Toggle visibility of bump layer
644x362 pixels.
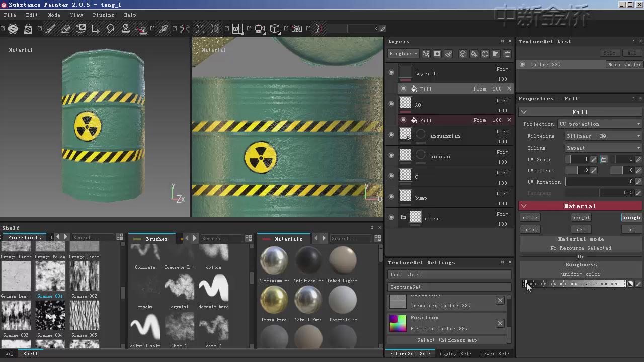391,197
